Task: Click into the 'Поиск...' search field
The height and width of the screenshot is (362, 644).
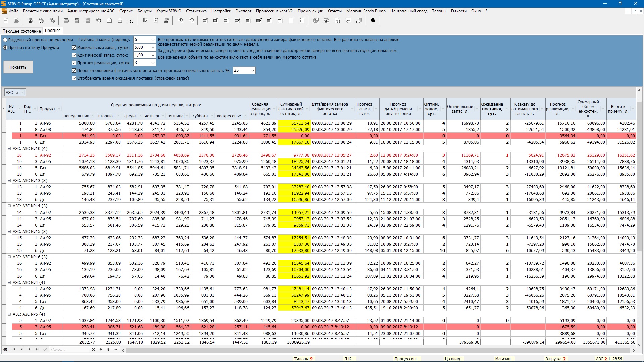Action: [x=69, y=349]
